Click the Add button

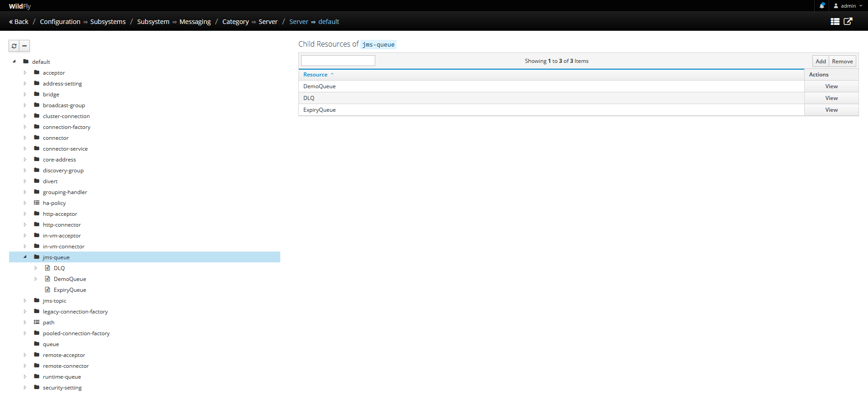tap(821, 62)
